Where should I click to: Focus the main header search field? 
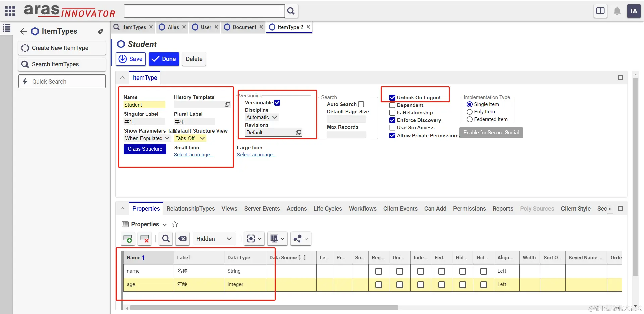[x=204, y=11]
